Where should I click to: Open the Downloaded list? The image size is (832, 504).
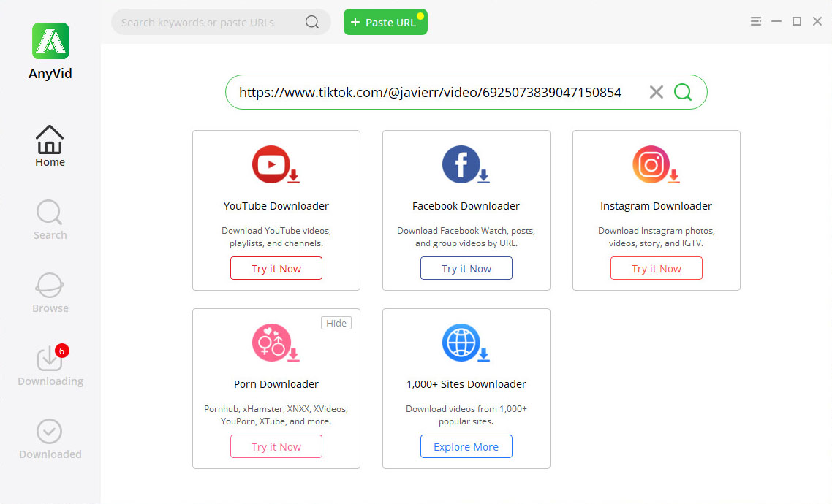tap(50, 439)
